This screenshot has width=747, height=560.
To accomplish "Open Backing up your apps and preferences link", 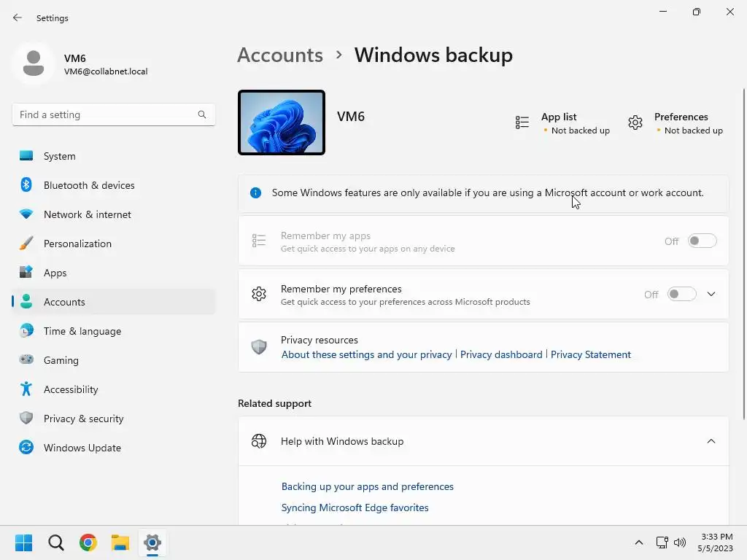I will (x=368, y=486).
